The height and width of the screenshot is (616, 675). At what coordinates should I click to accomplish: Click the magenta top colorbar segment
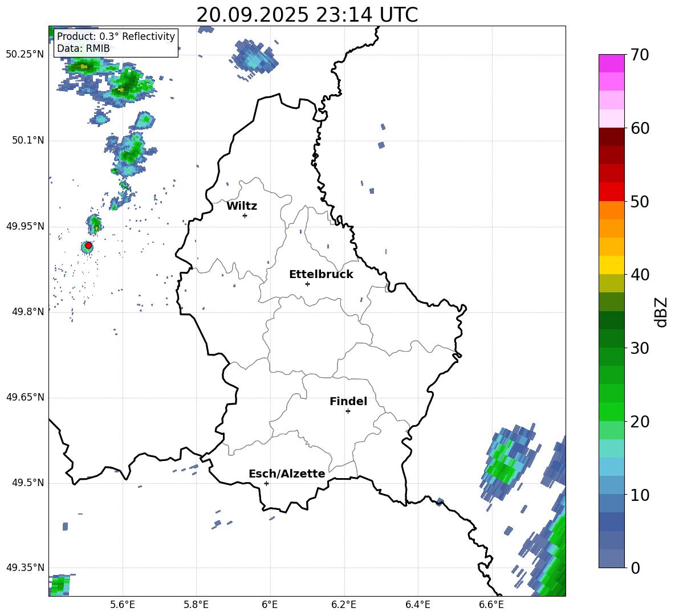(x=611, y=63)
